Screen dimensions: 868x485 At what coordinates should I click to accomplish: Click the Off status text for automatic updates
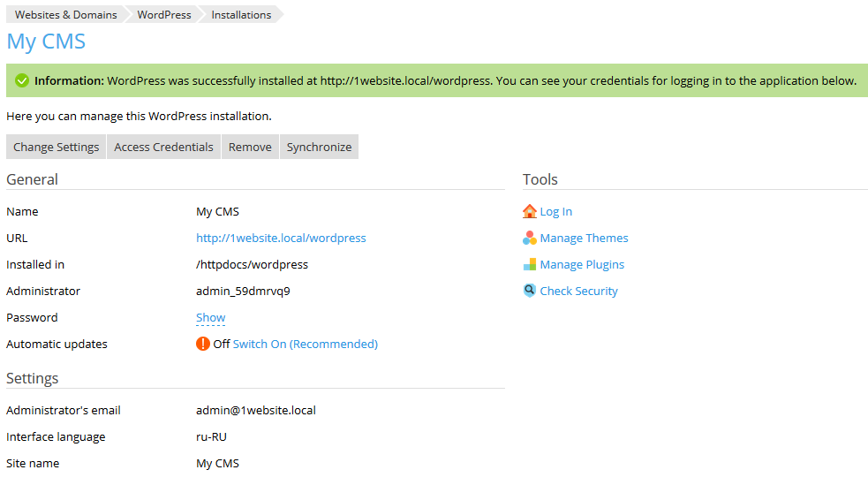point(221,345)
